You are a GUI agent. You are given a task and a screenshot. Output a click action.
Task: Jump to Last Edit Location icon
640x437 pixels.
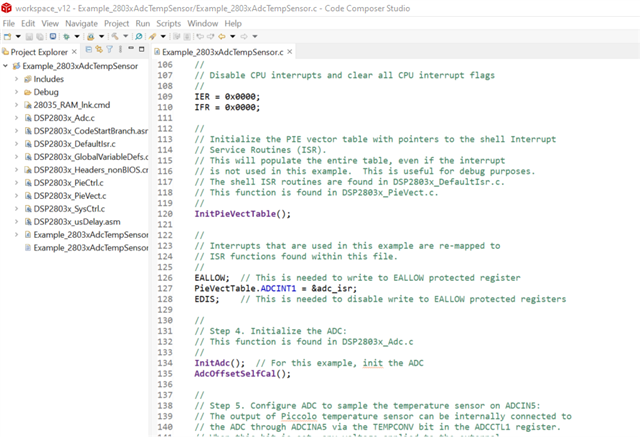coord(200,36)
